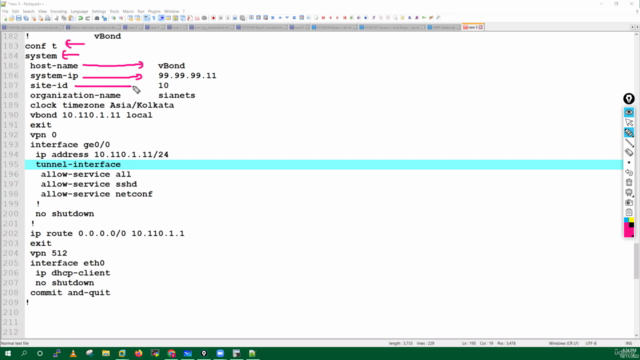The image size is (640, 360).
Task: Click the 'vbond 10.110.1.11 local' line
Action: (x=91, y=115)
